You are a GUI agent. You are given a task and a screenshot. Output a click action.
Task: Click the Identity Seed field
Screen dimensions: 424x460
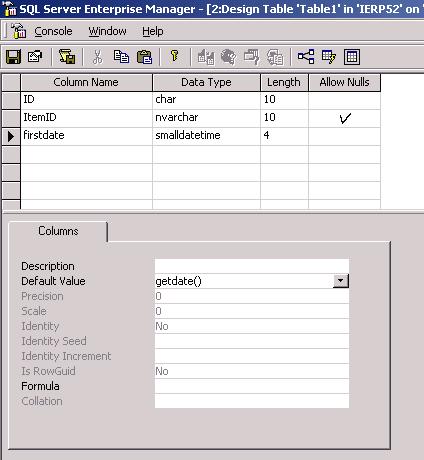click(x=252, y=341)
